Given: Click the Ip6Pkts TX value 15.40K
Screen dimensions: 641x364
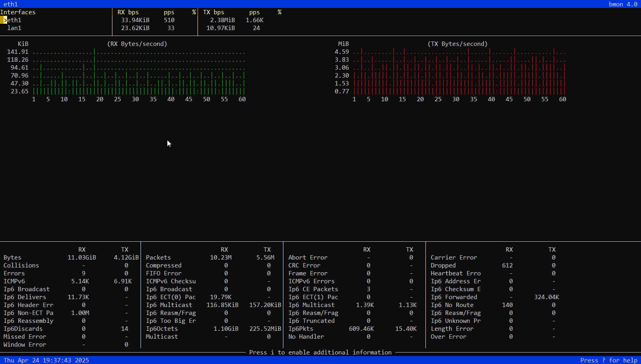Looking at the screenshot, I should click(x=406, y=329).
